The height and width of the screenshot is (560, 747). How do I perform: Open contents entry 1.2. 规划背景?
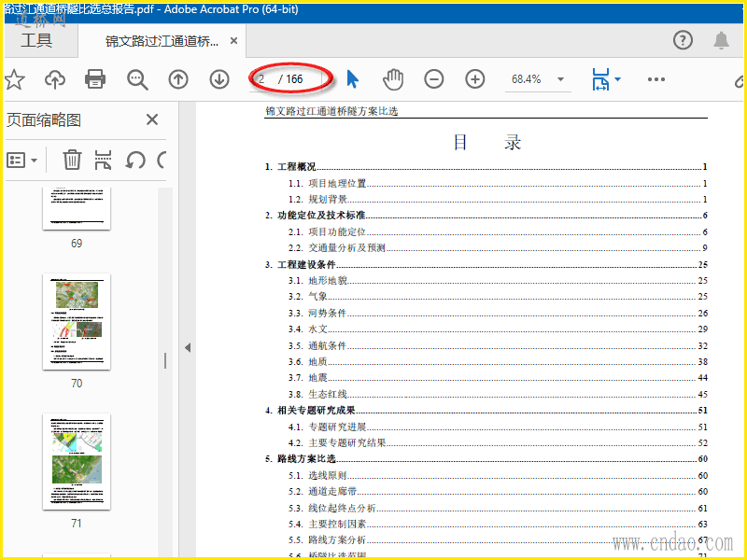pos(498,199)
